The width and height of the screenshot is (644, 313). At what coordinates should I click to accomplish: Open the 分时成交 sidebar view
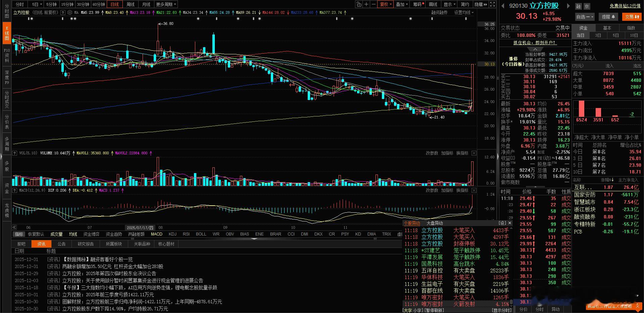click(x=7, y=99)
